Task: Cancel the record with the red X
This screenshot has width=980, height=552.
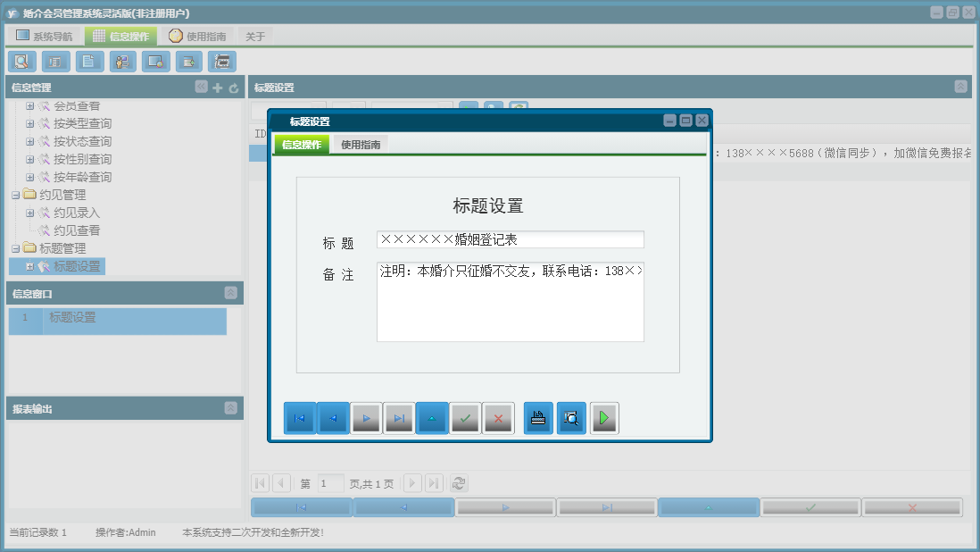Action: pyautogui.click(x=498, y=417)
